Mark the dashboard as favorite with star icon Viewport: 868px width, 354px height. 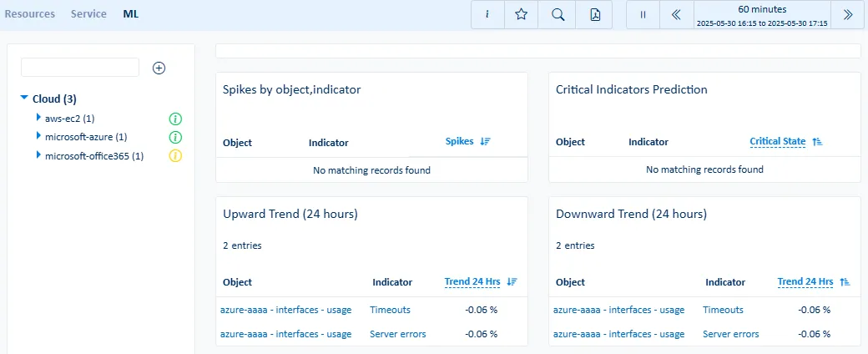point(522,15)
